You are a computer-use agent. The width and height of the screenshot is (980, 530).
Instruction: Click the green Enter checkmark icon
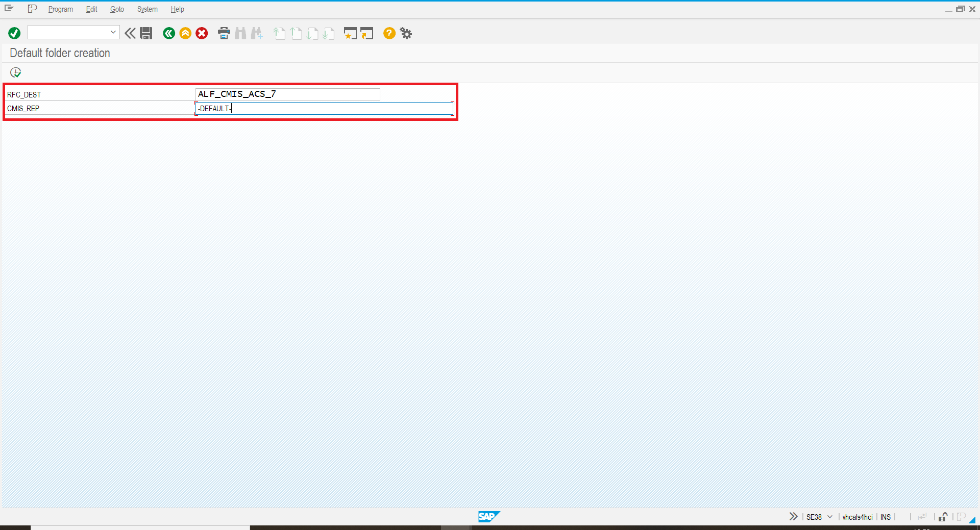coord(14,33)
